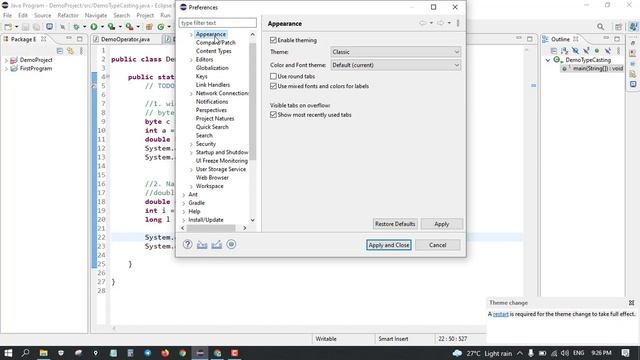Open the File menu in Eclipse
640x360 pixels.
[x=7, y=15]
